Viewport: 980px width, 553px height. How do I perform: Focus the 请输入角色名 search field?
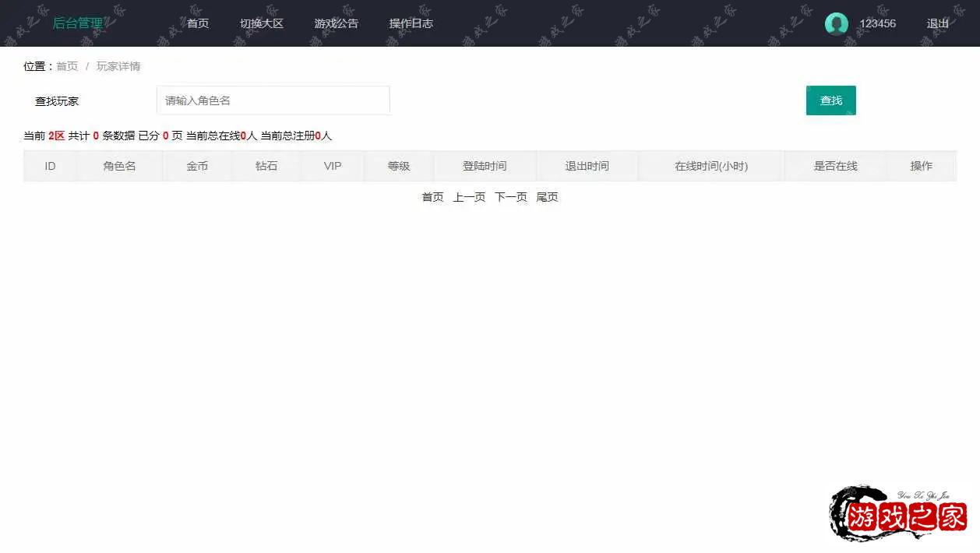(x=273, y=100)
